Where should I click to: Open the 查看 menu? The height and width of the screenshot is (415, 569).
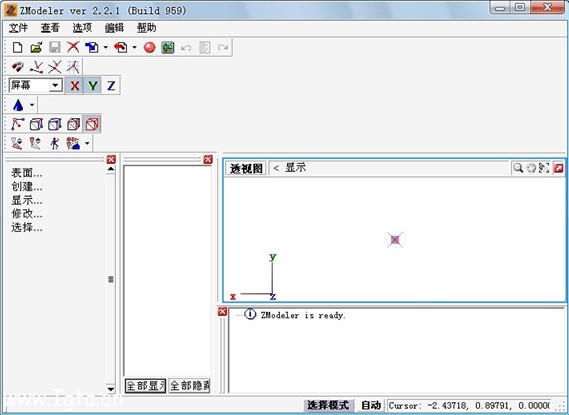[x=50, y=28]
